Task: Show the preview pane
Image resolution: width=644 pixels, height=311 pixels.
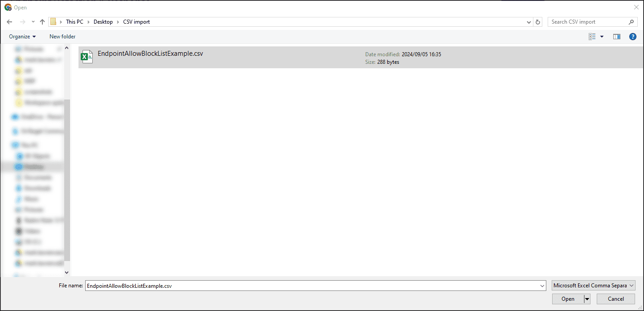Action: pyautogui.click(x=616, y=37)
